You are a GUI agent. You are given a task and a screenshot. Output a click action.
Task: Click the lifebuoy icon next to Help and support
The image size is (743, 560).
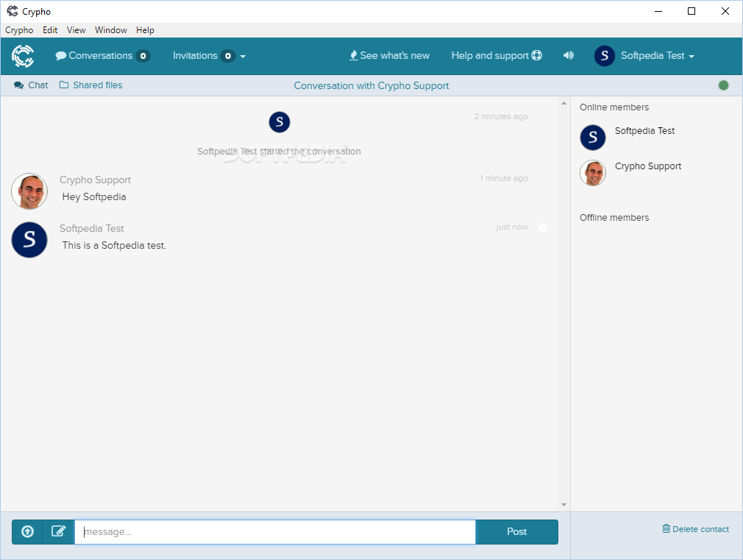pos(536,55)
